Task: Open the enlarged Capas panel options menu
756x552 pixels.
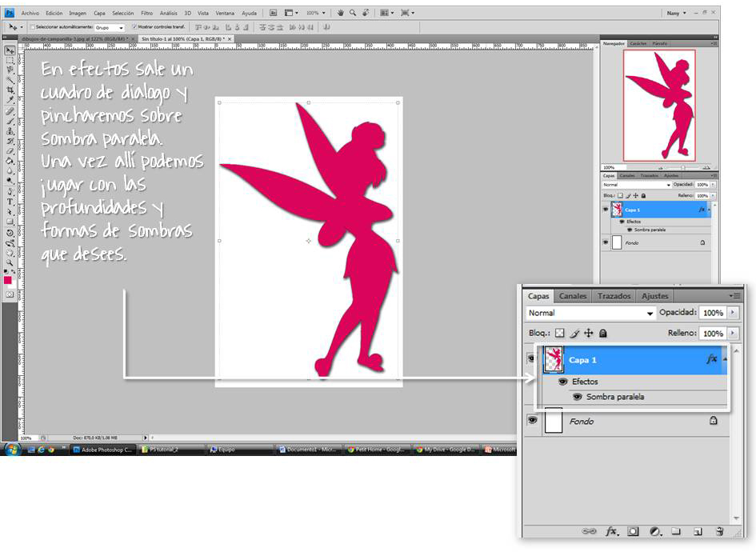Action: point(734,295)
